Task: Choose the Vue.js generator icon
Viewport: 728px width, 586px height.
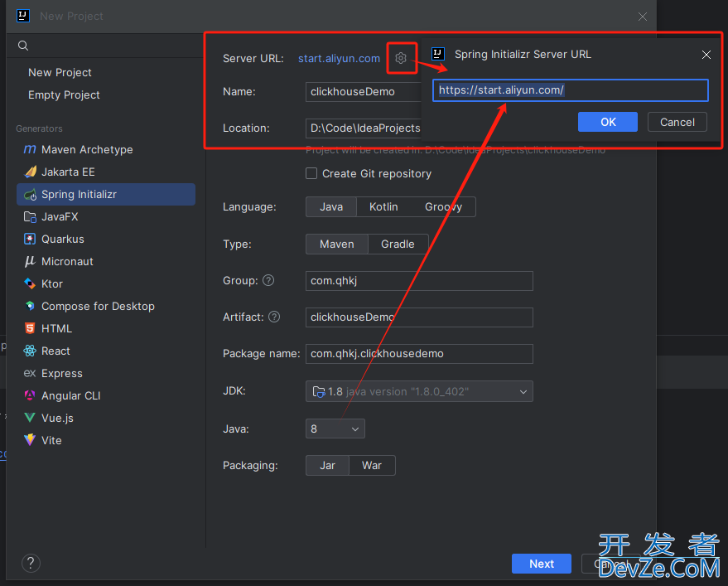Action: point(30,419)
